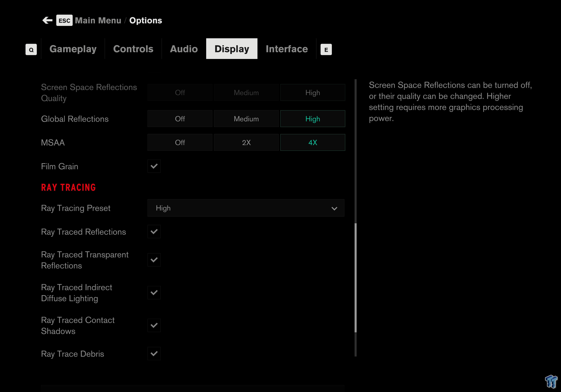Turn Global Reflections Off

[180, 119]
